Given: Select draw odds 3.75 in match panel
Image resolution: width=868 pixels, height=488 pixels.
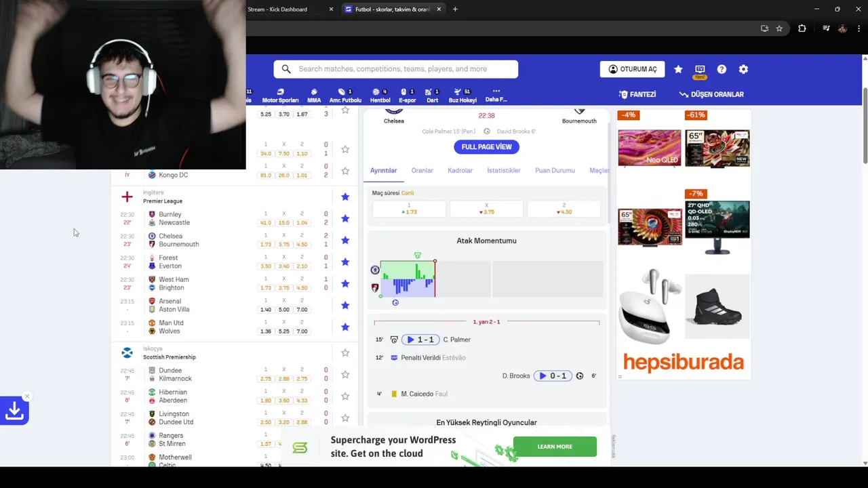Looking at the screenshot, I should pos(486,209).
